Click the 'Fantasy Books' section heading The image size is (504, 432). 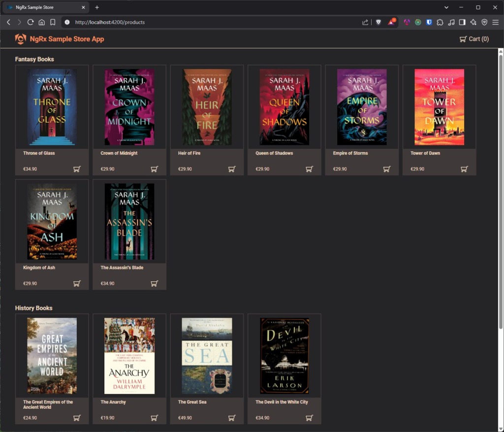[34, 59]
